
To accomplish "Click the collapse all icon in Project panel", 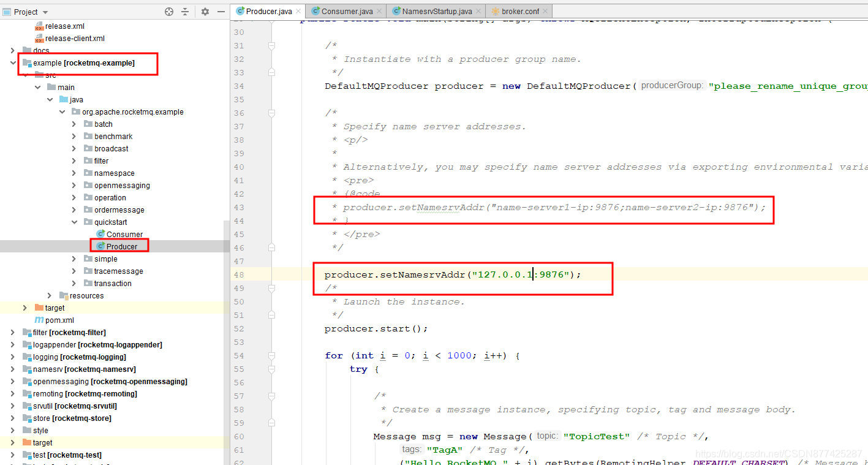I will [x=186, y=12].
